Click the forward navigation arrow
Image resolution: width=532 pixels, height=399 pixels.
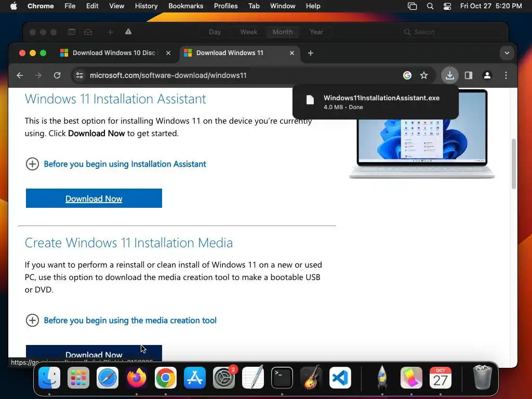(38, 75)
